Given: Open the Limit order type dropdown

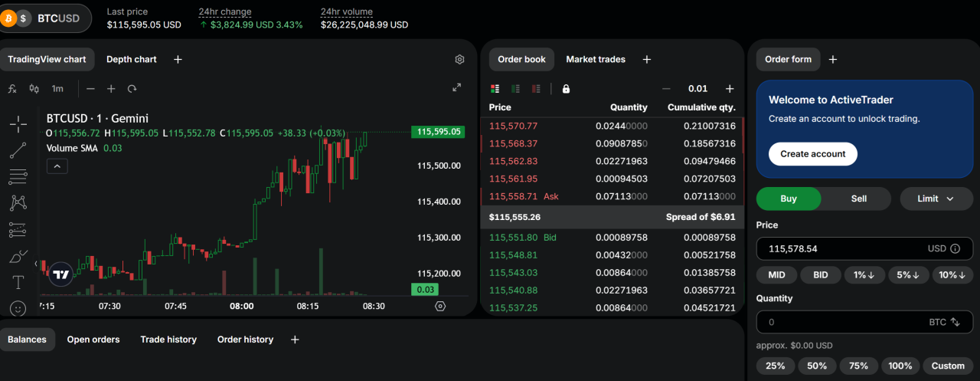Looking at the screenshot, I should pos(936,199).
